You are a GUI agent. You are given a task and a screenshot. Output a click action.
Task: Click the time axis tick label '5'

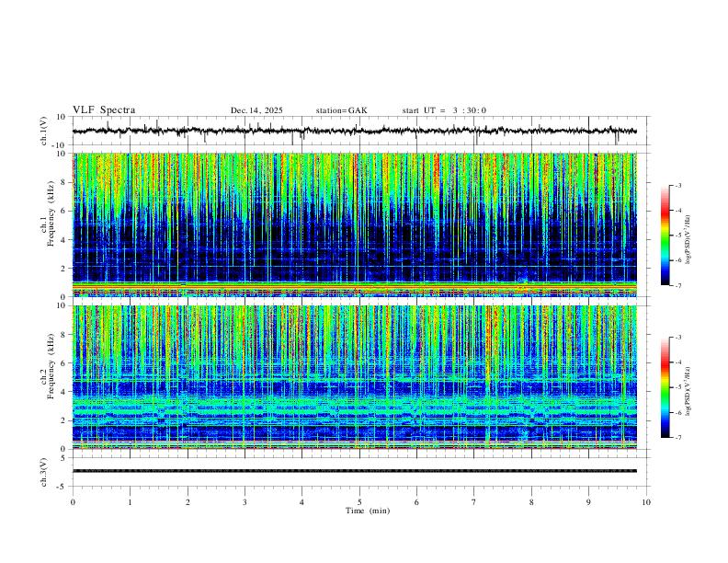359,502
